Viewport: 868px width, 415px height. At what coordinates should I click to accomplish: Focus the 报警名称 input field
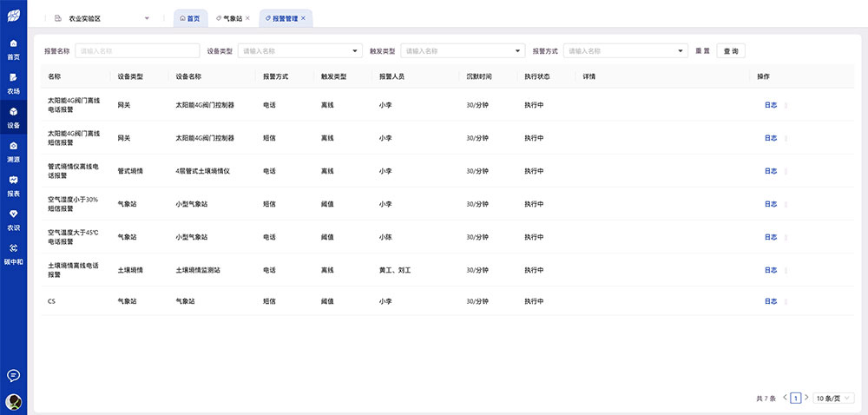coord(136,51)
